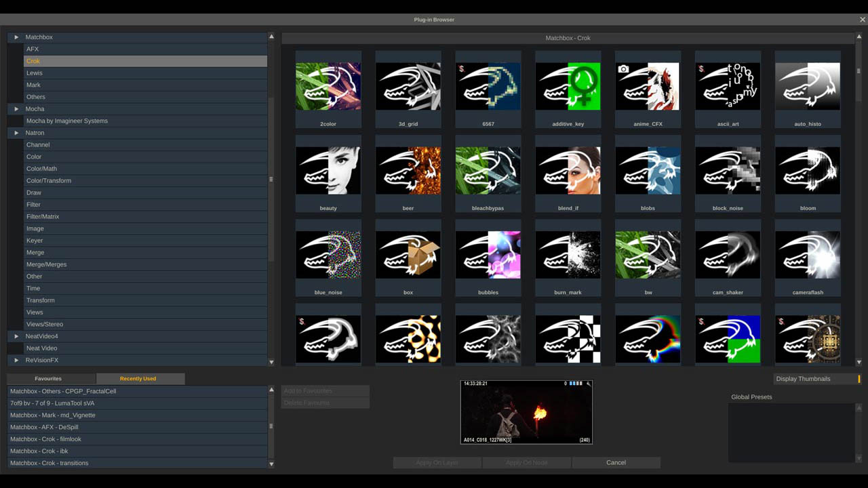Viewport: 868px width, 488px height.
Task: Select the 2color plug-in thumbnail
Action: pos(328,87)
